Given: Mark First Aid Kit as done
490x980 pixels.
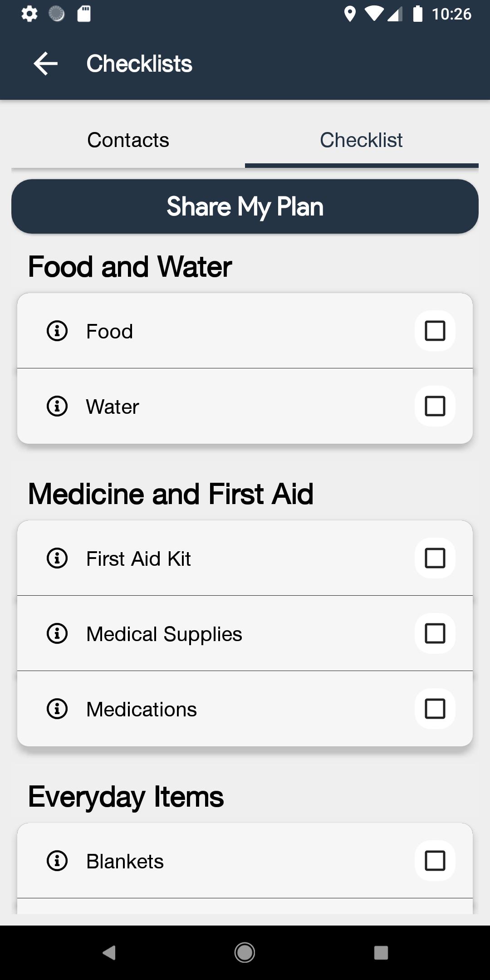Looking at the screenshot, I should coord(435,558).
